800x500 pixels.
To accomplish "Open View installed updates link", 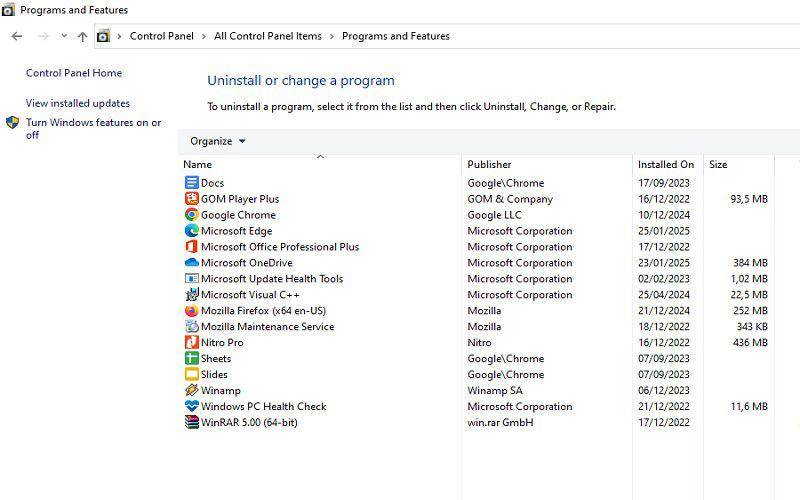I will 78,103.
